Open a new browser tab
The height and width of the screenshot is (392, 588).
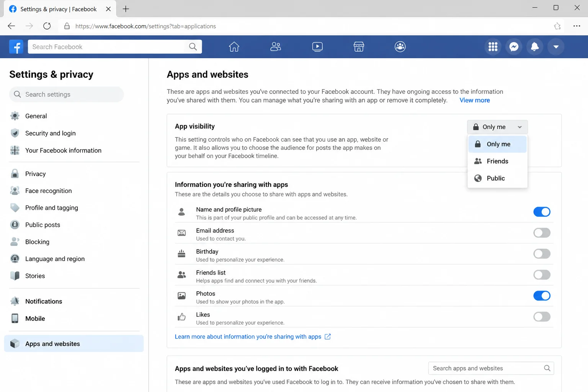(126, 9)
